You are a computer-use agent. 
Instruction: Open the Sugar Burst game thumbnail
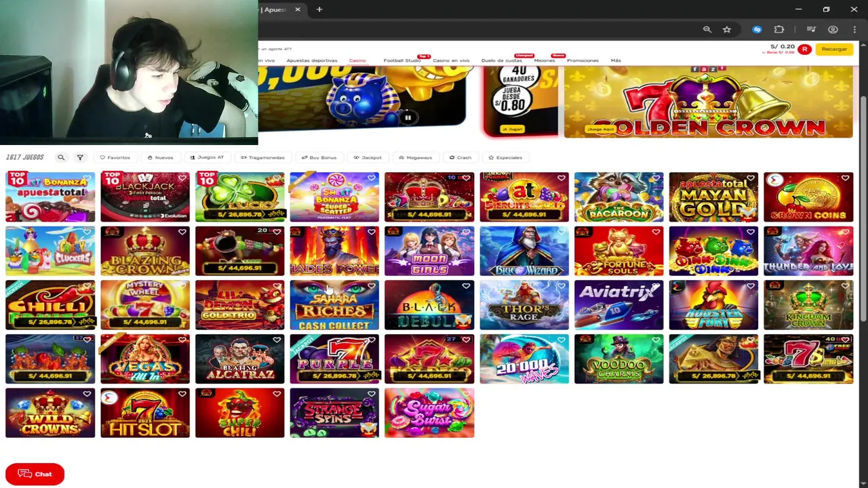click(x=429, y=413)
